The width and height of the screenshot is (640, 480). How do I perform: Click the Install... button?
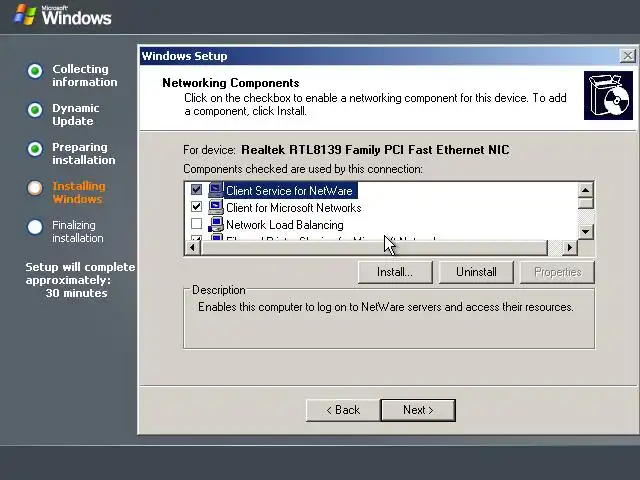point(395,272)
